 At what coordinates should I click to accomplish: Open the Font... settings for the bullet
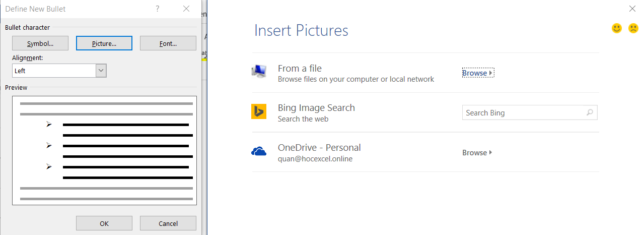coord(168,43)
